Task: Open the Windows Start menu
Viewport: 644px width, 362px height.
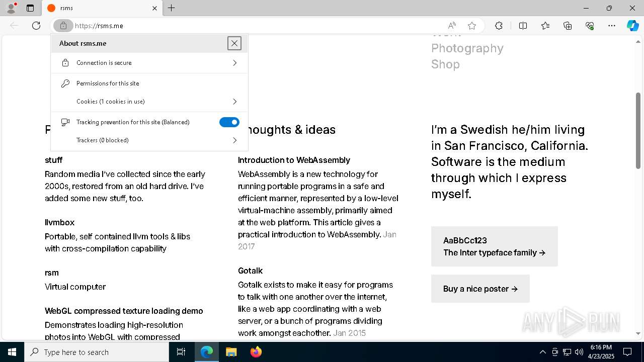Action: coord(12,352)
